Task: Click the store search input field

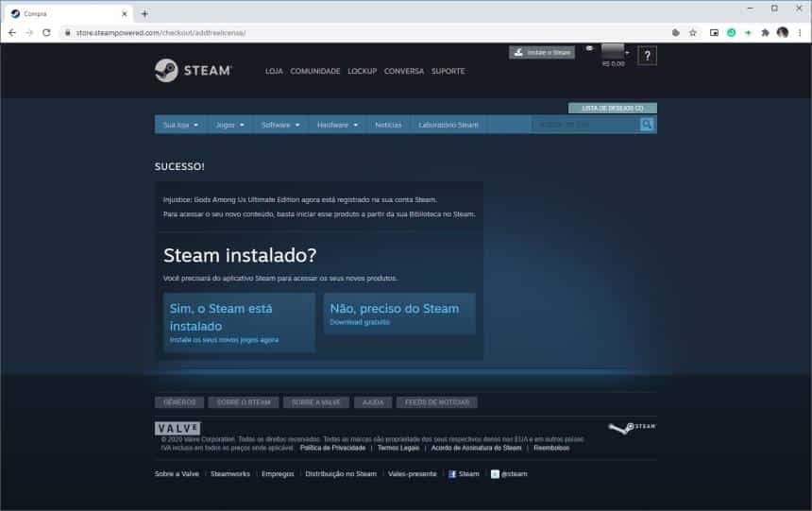Action: (x=585, y=125)
